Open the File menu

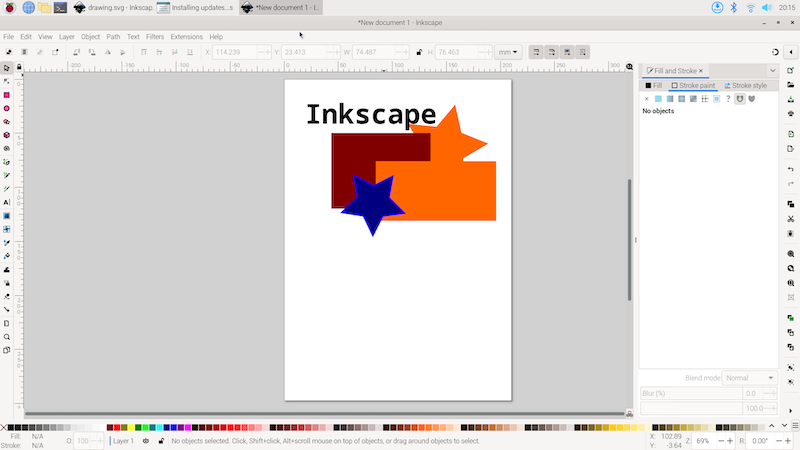[9, 37]
